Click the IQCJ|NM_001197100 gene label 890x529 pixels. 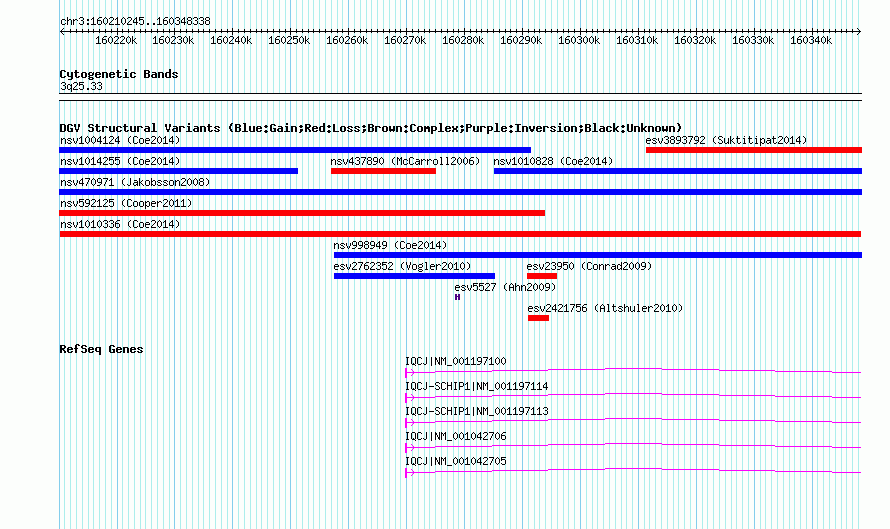pos(456,361)
